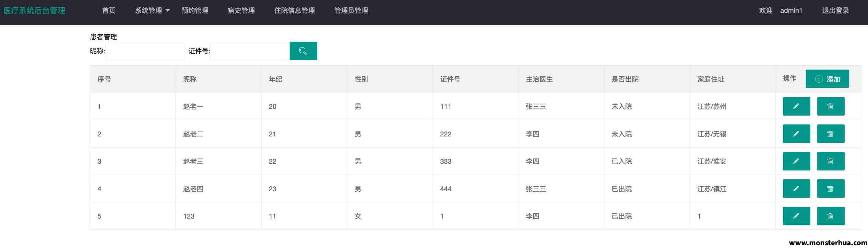Open 预约管理 menu item

coord(195,10)
